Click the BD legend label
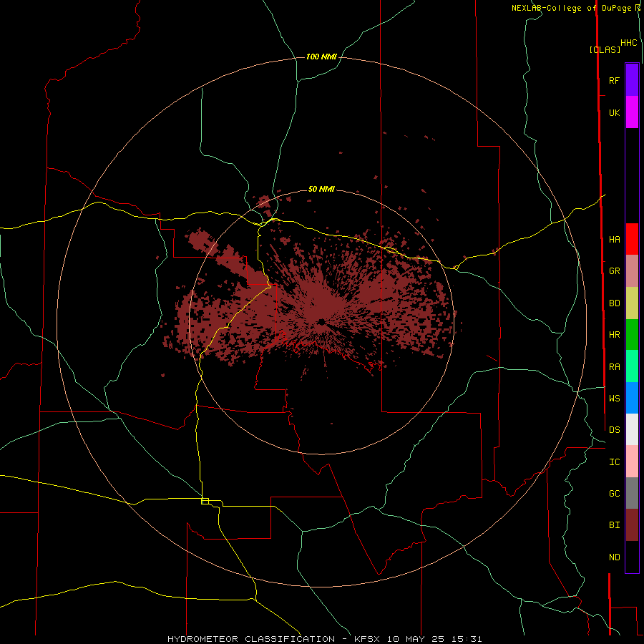This screenshot has height=644, width=644. [x=614, y=303]
